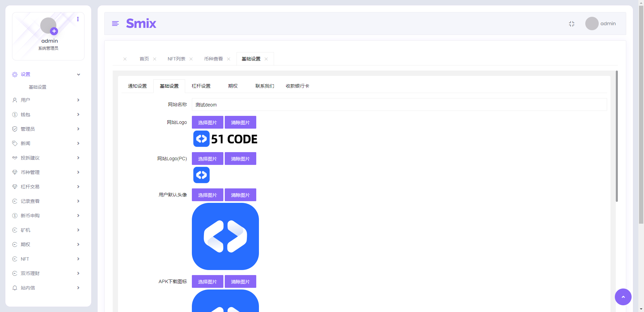Viewport: 644px width, 312px height.
Task: Click the 矿机 icon in the sidebar
Action: [x=14, y=230]
